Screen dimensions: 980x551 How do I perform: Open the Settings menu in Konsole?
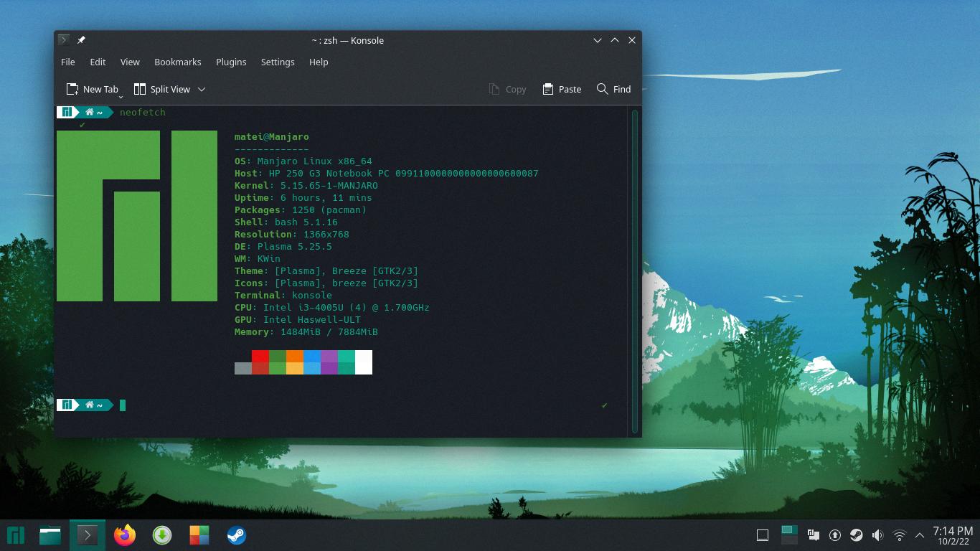pyautogui.click(x=278, y=62)
